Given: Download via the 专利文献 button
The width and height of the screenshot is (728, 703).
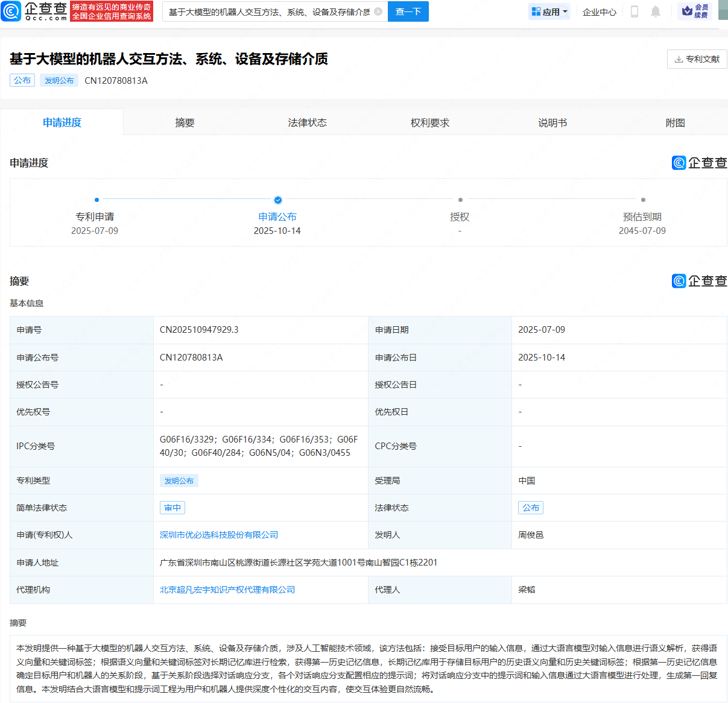Looking at the screenshot, I should click(697, 59).
